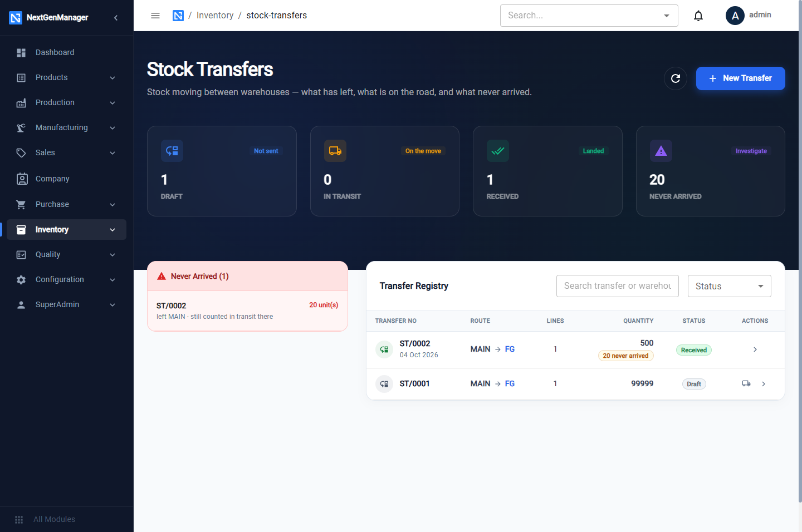Image resolution: width=802 pixels, height=532 pixels.
Task: Select the Sales menu item
Action: click(67, 152)
